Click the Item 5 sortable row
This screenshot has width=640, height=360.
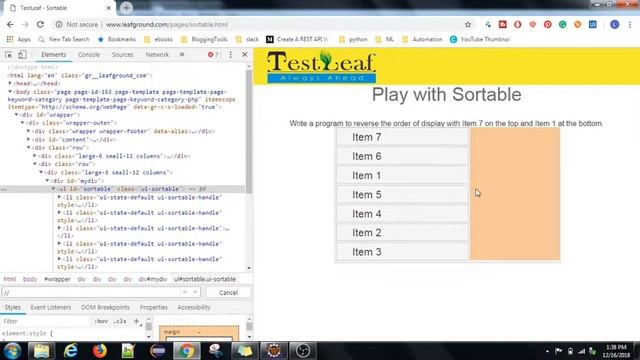[402, 195]
